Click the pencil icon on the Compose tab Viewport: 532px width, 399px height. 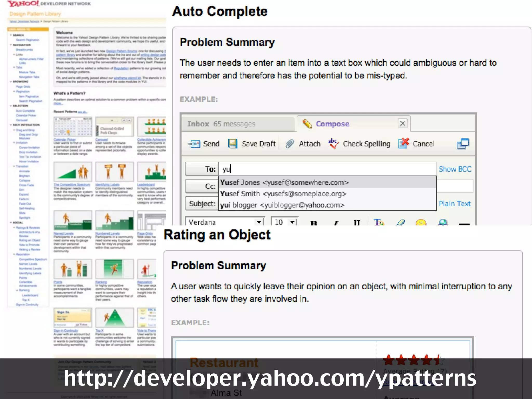point(307,124)
